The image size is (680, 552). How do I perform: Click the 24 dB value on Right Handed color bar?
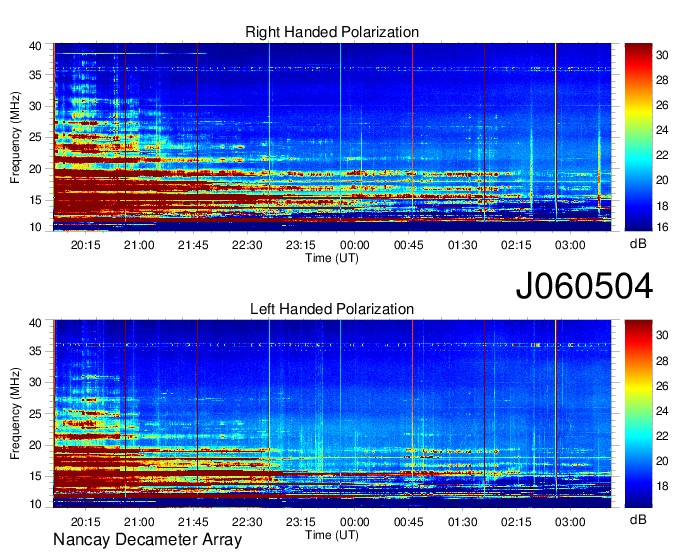pyautogui.click(x=662, y=130)
